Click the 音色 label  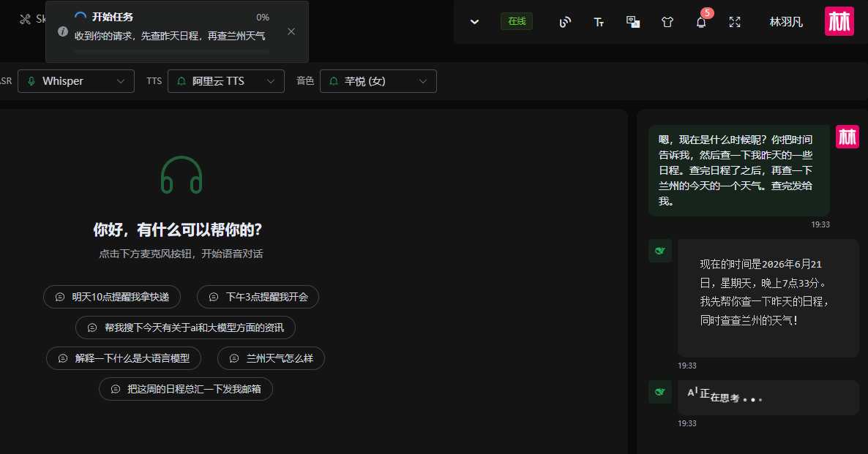pyautogui.click(x=305, y=81)
